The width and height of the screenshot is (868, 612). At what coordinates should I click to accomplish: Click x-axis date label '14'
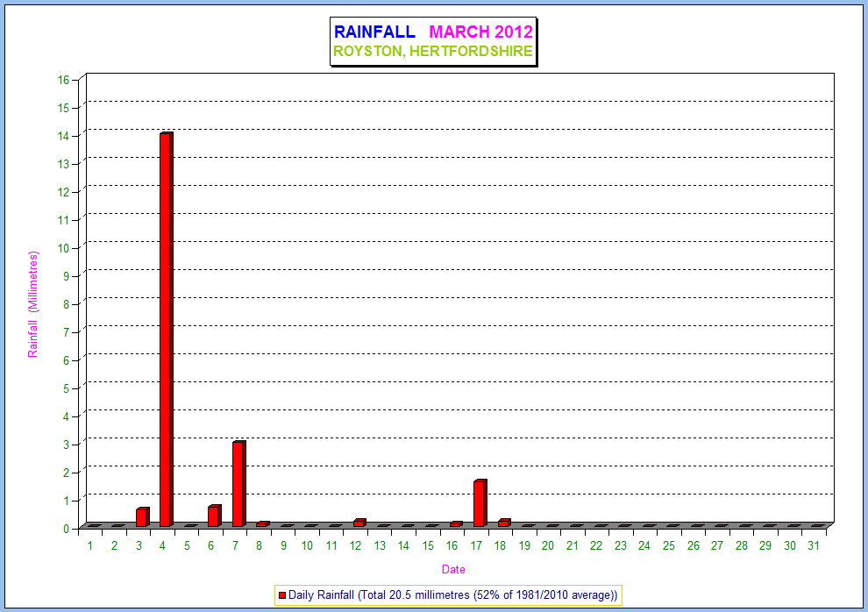pos(403,545)
